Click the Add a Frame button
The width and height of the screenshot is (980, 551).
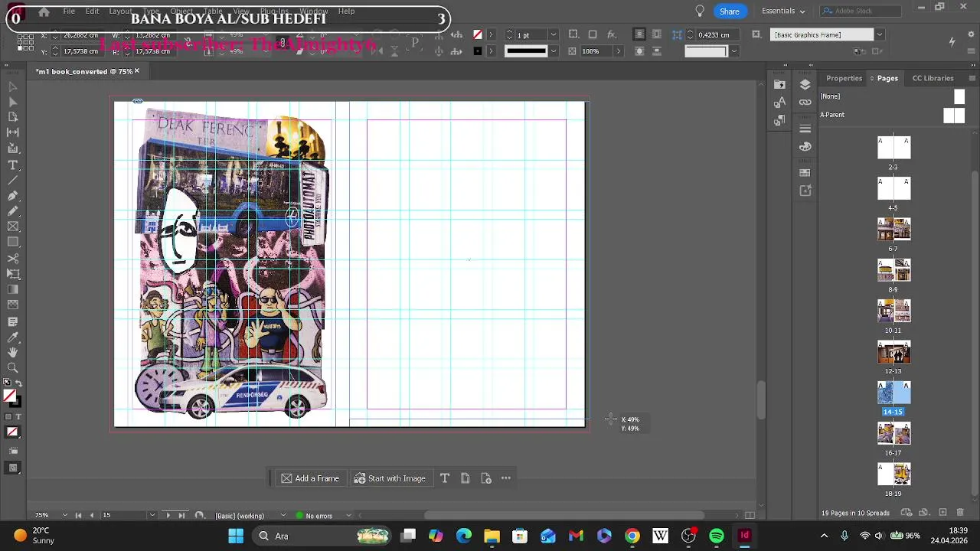[309, 478]
